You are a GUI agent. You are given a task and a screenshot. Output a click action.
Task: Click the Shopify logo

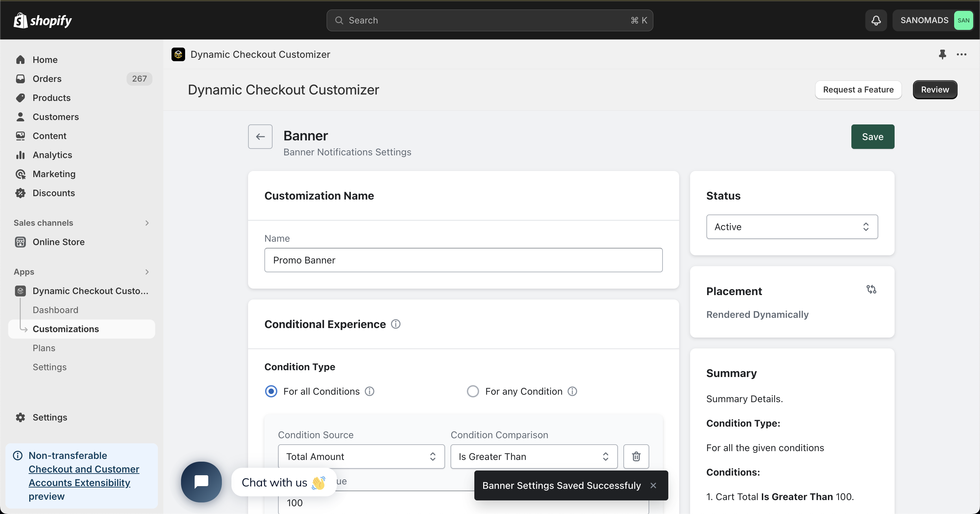[43, 20]
